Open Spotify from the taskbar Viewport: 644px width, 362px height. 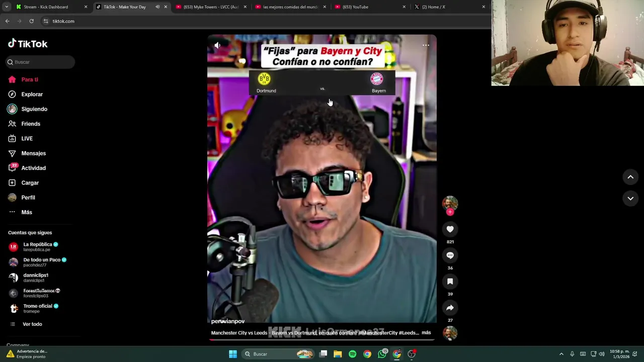coord(353,354)
